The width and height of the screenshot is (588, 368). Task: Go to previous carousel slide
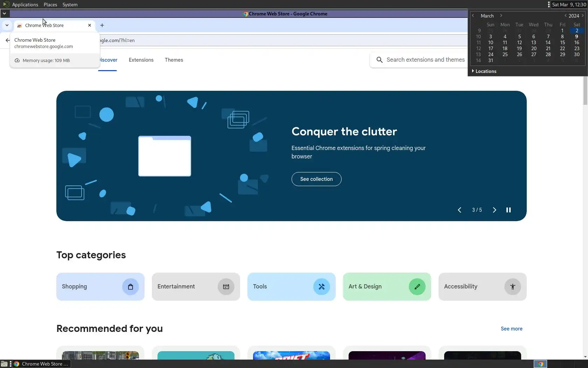pos(460,210)
